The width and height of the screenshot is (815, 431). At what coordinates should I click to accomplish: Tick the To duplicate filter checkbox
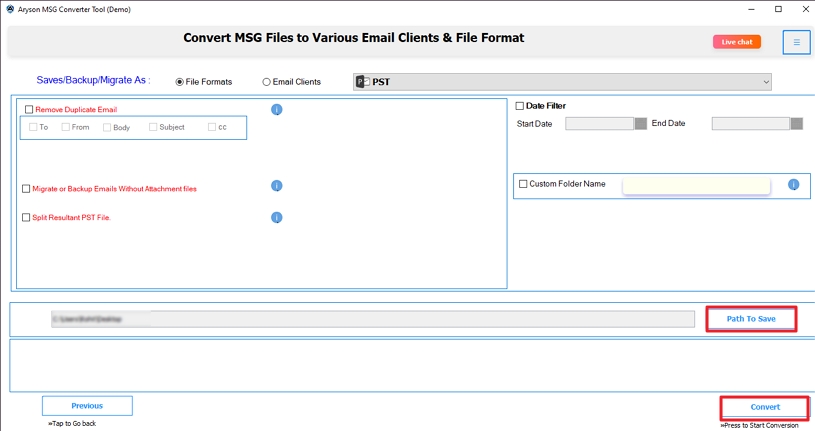33,127
